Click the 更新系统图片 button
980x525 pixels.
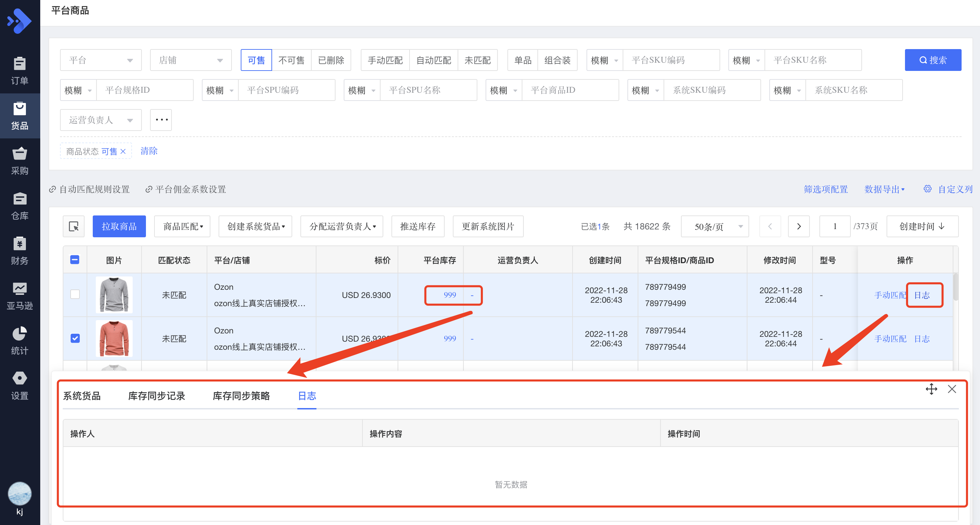(x=488, y=226)
